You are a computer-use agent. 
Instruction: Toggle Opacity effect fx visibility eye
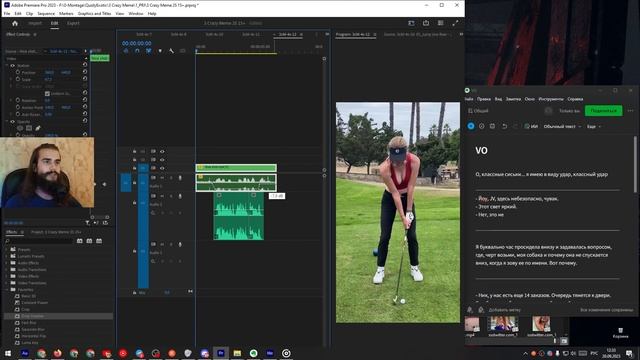13,122
